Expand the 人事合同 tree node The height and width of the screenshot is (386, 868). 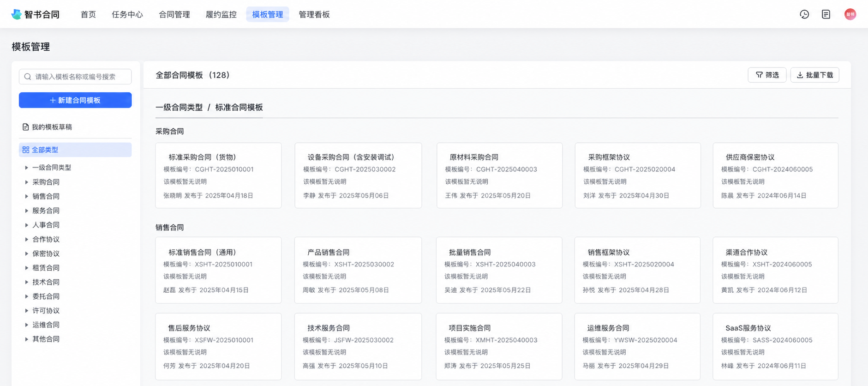pos(26,225)
